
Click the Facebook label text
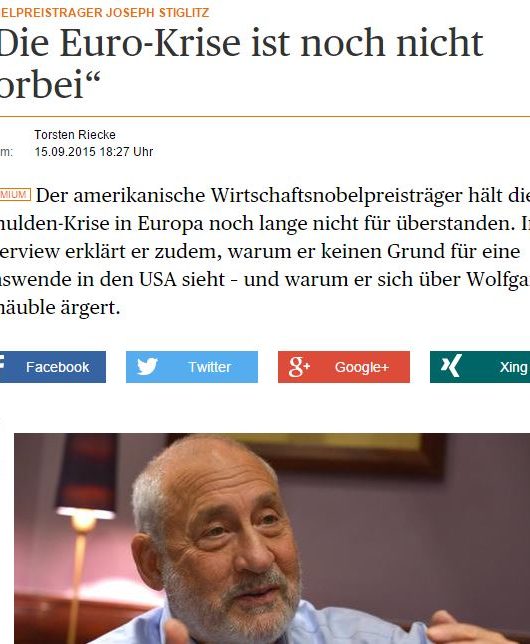58,367
